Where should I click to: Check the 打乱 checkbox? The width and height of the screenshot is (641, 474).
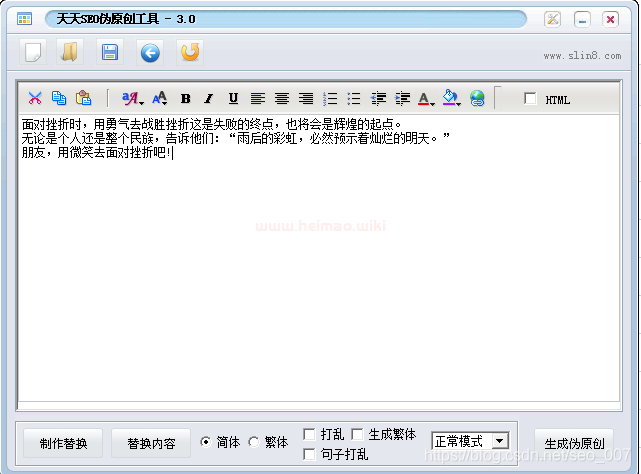pos(309,435)
